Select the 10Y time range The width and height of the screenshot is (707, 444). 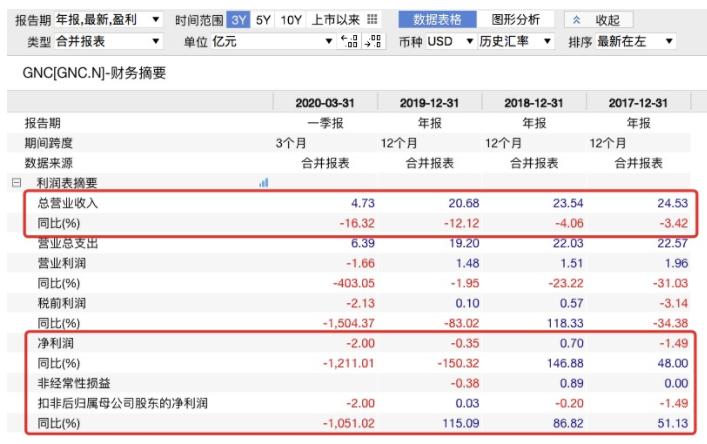point(290,20)
